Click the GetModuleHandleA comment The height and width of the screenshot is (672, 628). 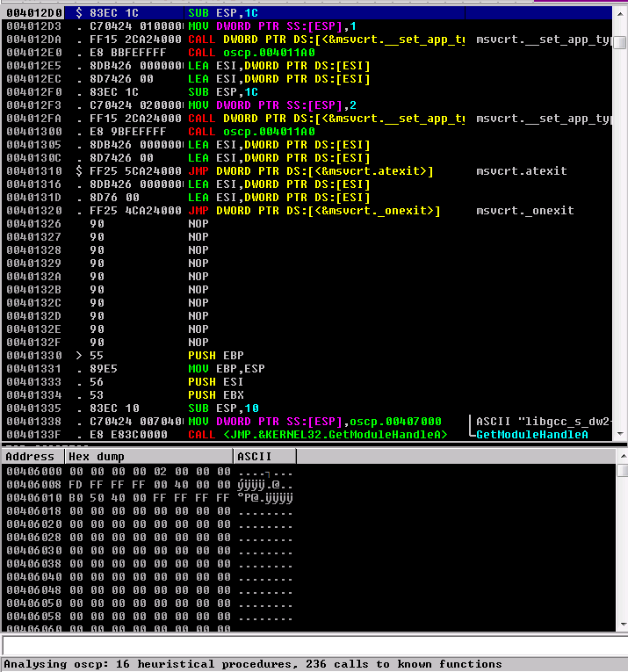click(532, 435)
